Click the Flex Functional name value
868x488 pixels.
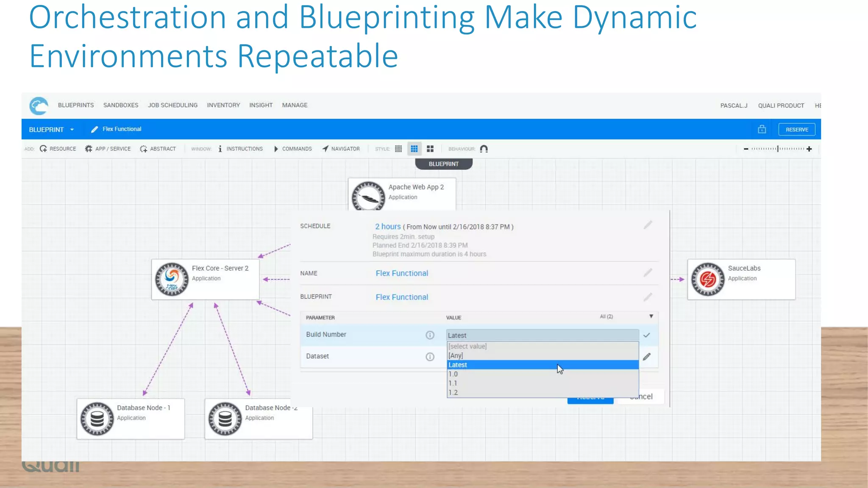[402, 273]
